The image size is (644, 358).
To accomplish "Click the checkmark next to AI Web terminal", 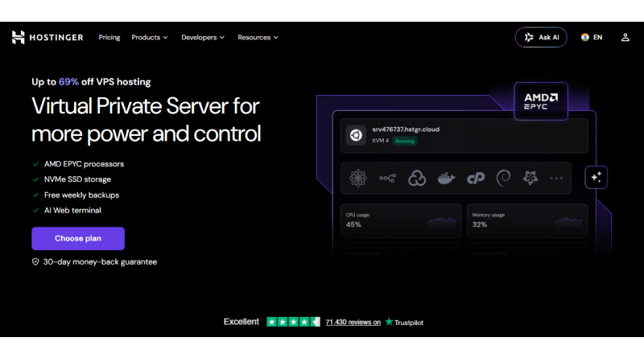I will 35,211.
